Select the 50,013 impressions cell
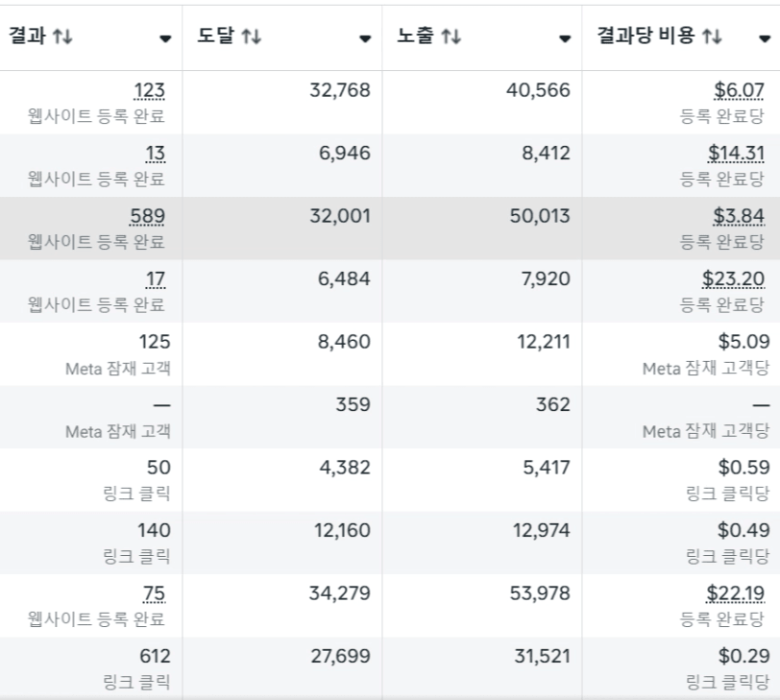 pos(539,217)
